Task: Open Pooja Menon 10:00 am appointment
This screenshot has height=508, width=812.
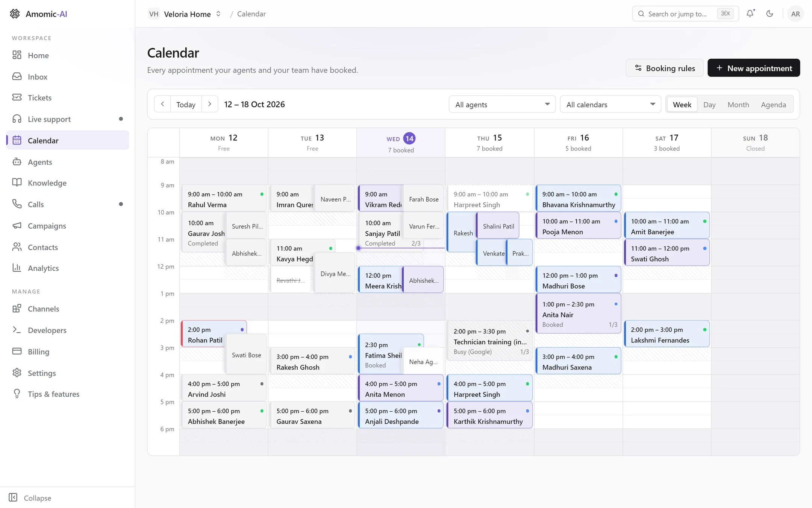Action: pos(578,225)
